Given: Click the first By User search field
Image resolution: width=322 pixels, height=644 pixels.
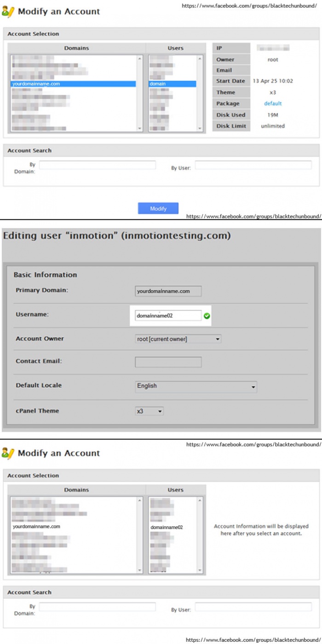Looking at the screenshot, I should [x=253, y=165].
